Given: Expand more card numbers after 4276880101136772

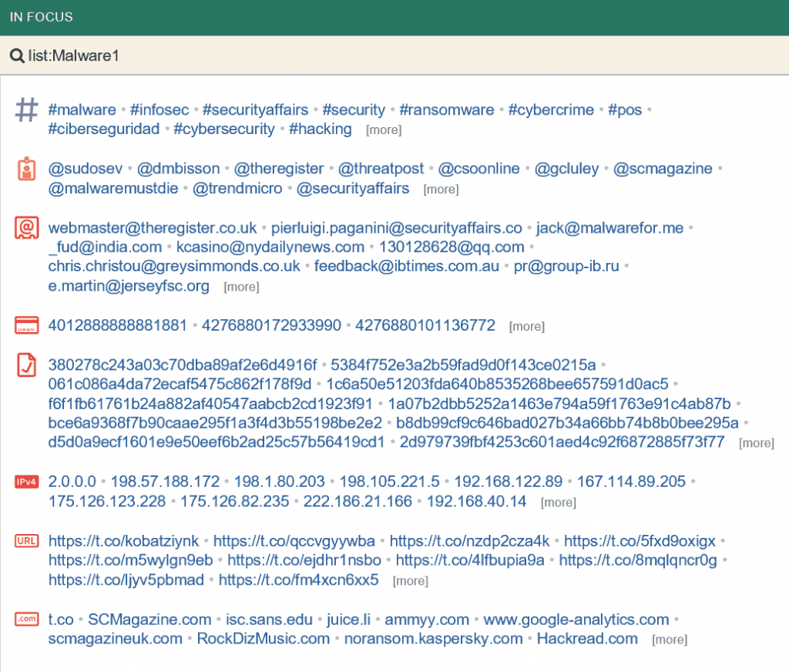Looking at the screenshot, I should [527, 326].
